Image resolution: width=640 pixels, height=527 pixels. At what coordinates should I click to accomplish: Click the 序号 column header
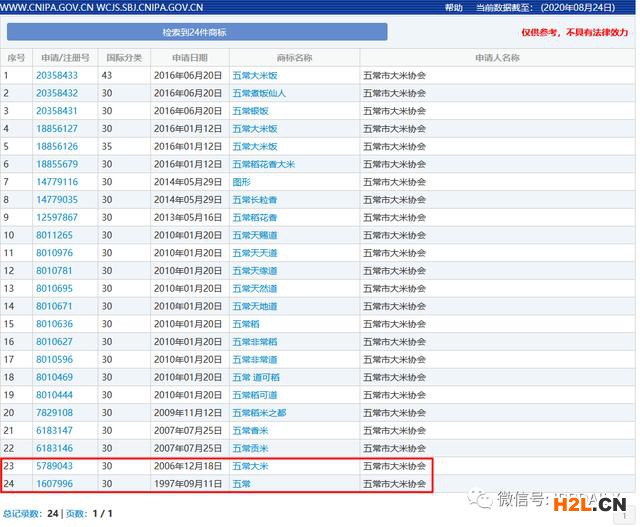(16, 58)
